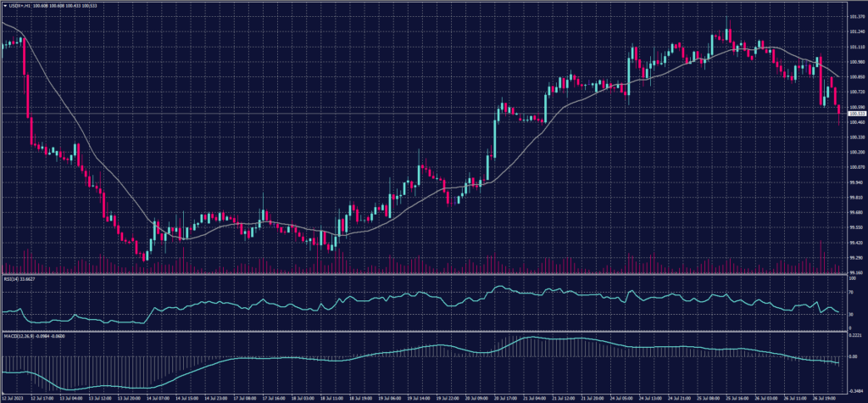This screenshot has height=403, width=868.
Task: Open the chart menu triangle beside USDX+
Action: click(x=5, y=7)
